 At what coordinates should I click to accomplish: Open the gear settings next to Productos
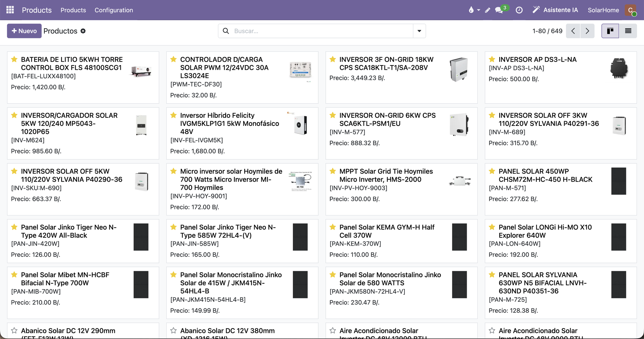[83, 31]
